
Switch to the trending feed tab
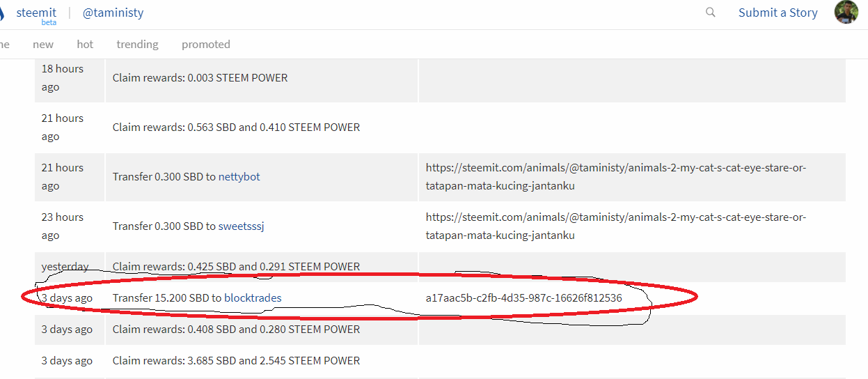pos(137,44)
